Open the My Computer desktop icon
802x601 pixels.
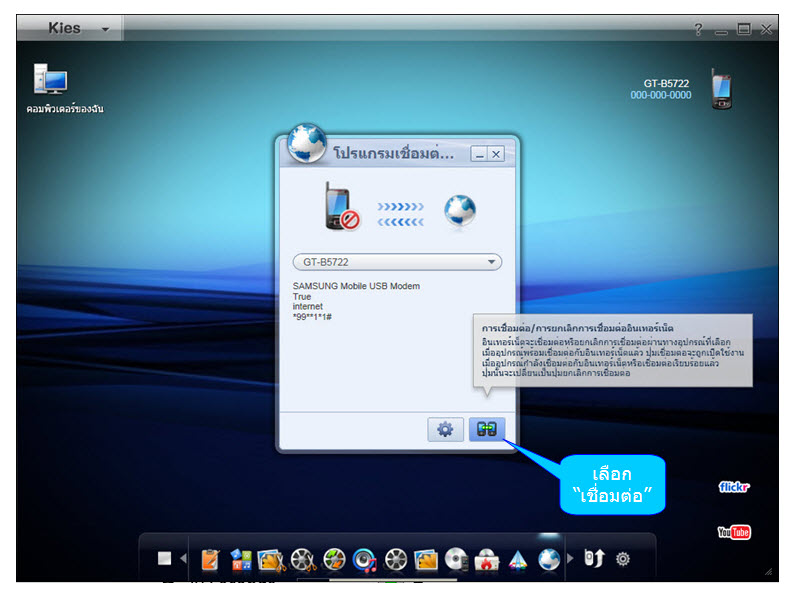point(51,79)
